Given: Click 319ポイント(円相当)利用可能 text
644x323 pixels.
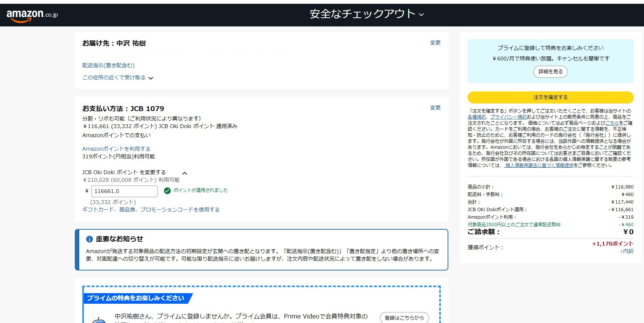Looking at the screenshot, I should [x=119, y=156].
